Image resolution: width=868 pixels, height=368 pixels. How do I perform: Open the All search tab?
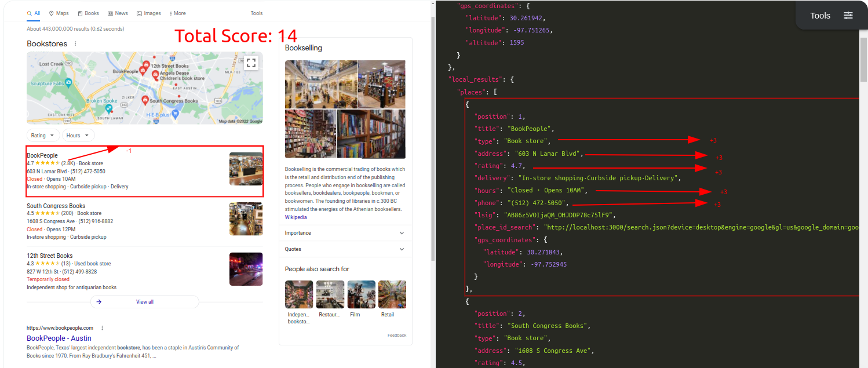pos(34,13)
